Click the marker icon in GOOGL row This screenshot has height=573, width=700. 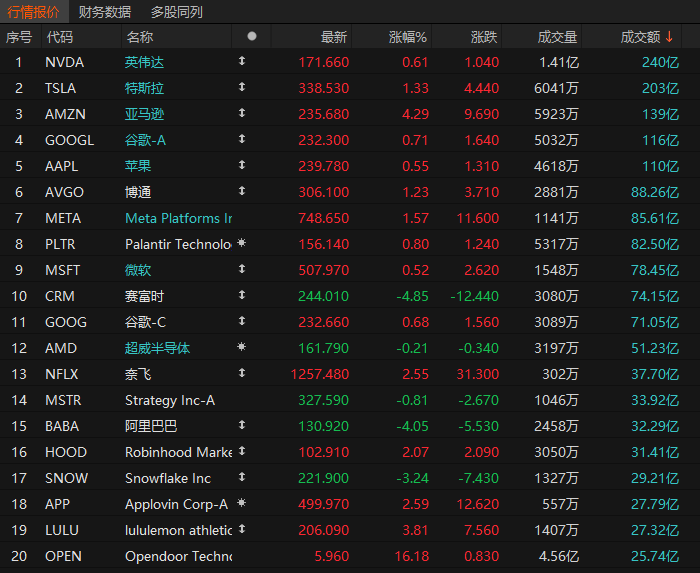[x=242, y=139]
